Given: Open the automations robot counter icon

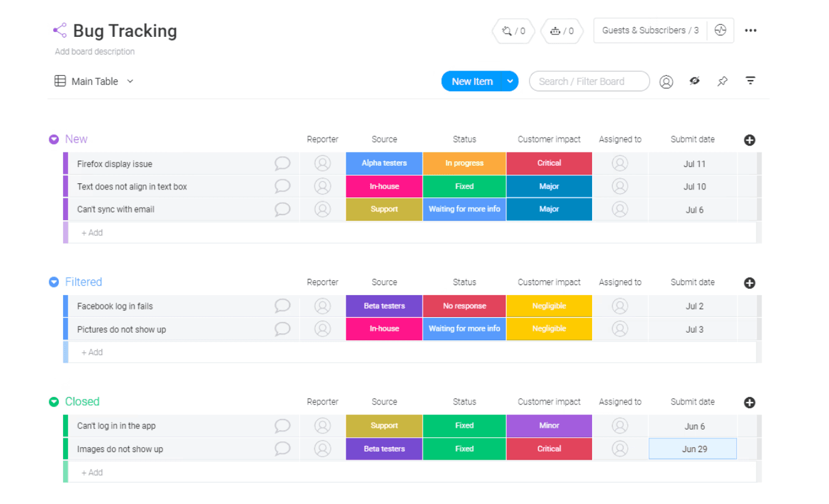Looking at the screenshot, I should coord(561,31).
